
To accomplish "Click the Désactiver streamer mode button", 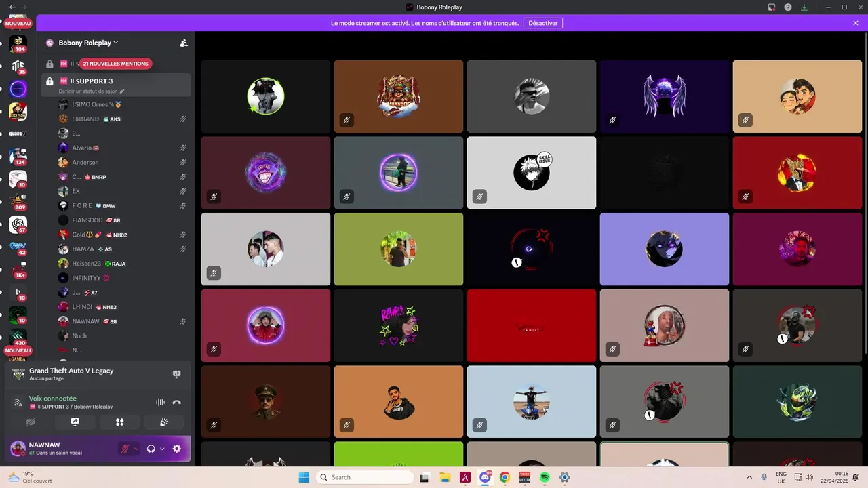I will tap(543, 23).
